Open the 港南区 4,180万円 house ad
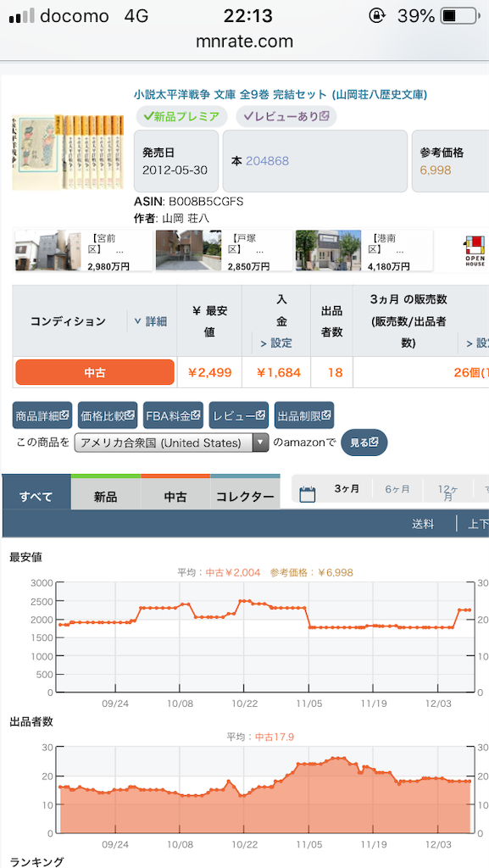This screenshot has height=868, width=489. 364,251
